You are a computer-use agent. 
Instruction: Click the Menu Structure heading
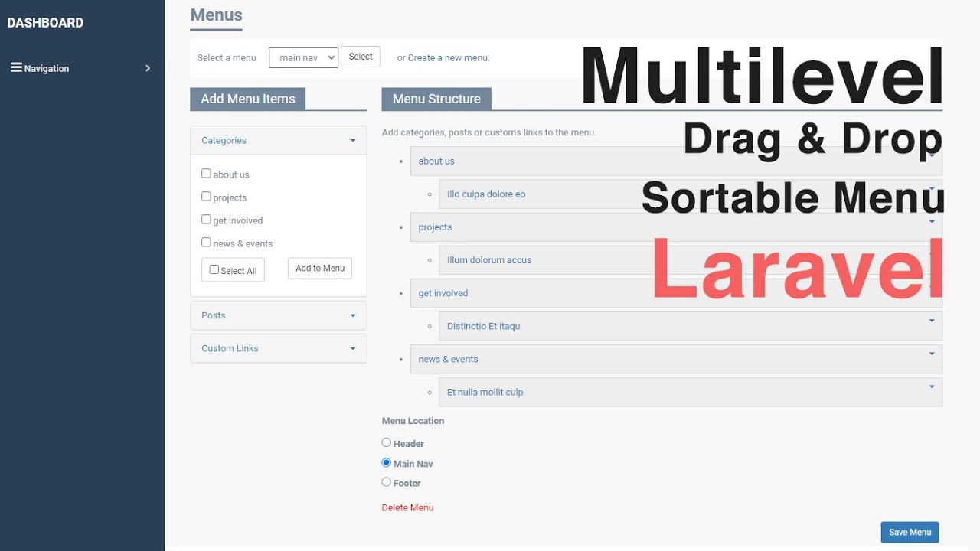(436, 99)
